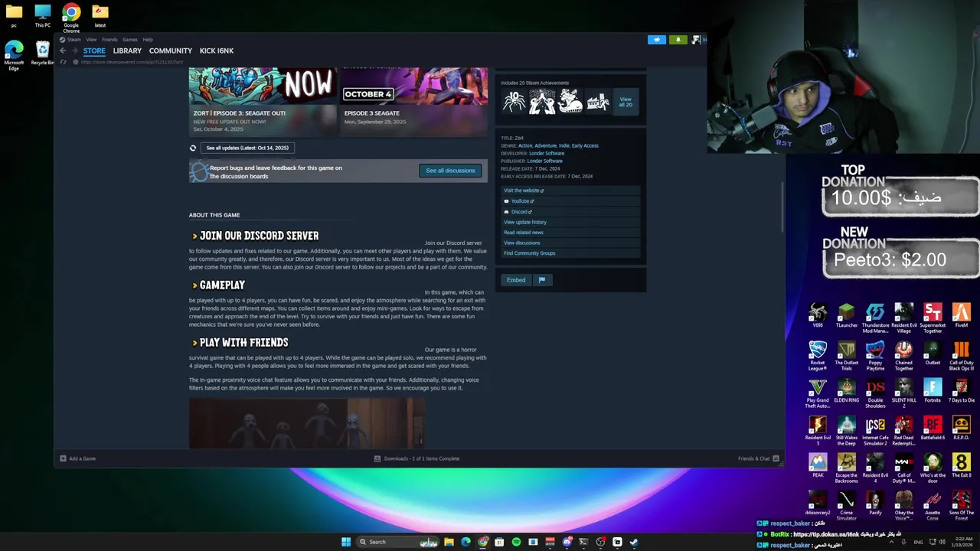Click the Londer Software developer link
980x551 pixels.
[547, 153]
